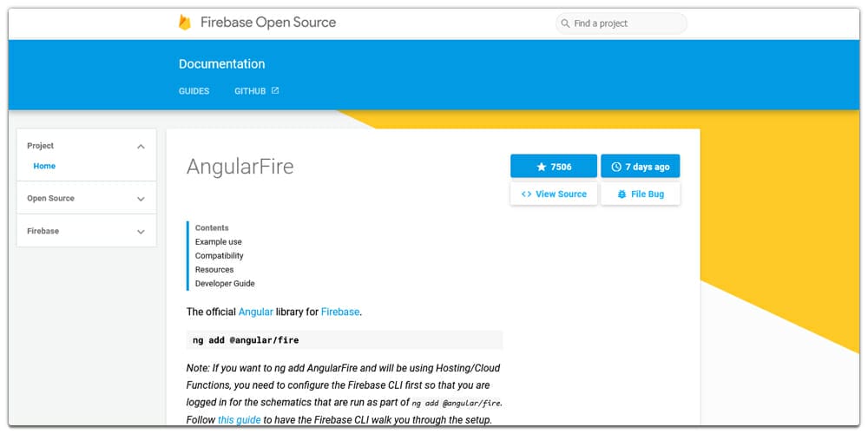Open the GUIDES tab

(194, 91)
